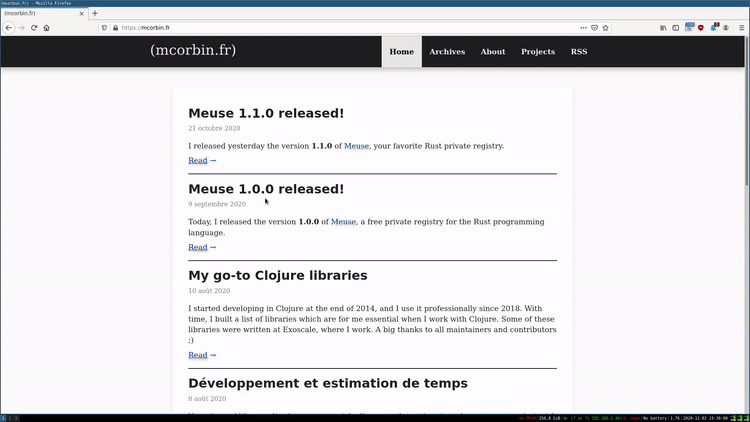Screen dimensions: 750x422
Task: Open page actions three-dots menu
Action: (x=583, y=28)
